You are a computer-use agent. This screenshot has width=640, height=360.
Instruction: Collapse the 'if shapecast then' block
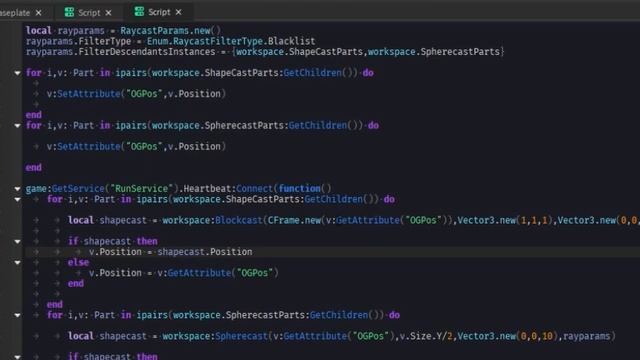[x=17, y=242]
